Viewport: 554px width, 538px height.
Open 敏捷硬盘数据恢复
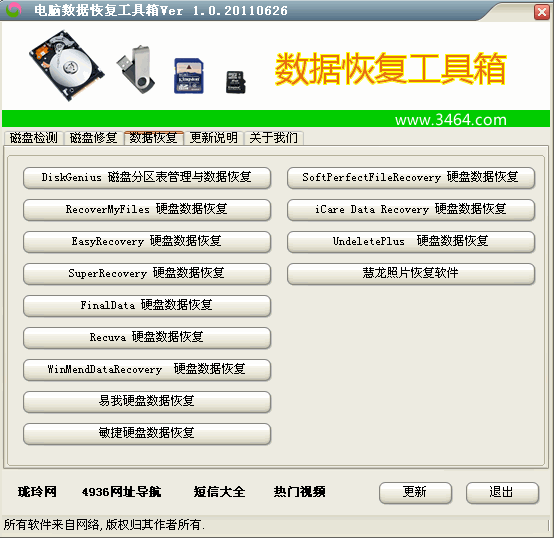[147, 433]
